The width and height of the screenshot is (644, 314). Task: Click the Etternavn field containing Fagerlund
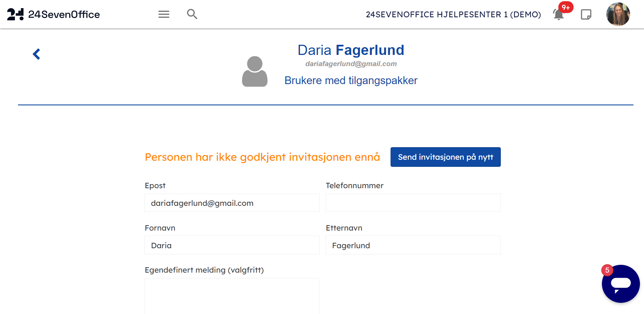[x=413, y=245]
